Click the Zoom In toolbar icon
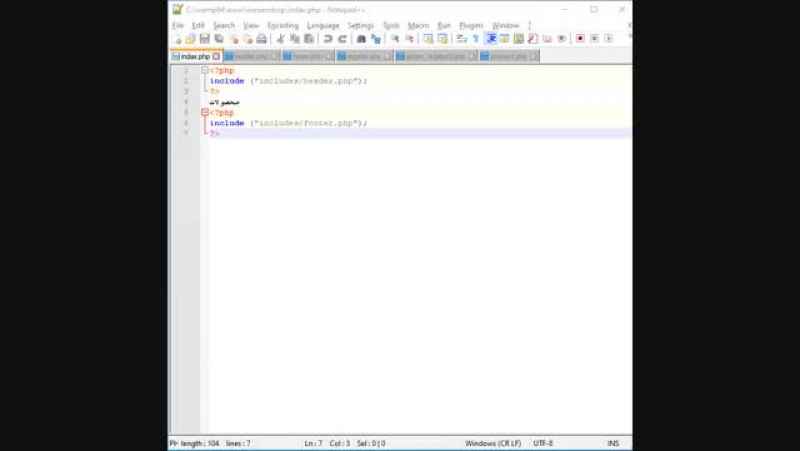800x451 pixels. 394,39
